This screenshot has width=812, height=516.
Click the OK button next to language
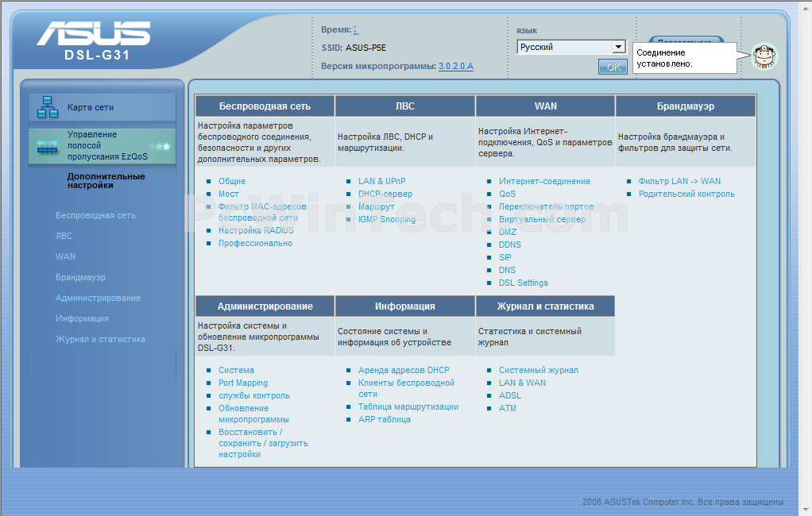coord(613,67)
